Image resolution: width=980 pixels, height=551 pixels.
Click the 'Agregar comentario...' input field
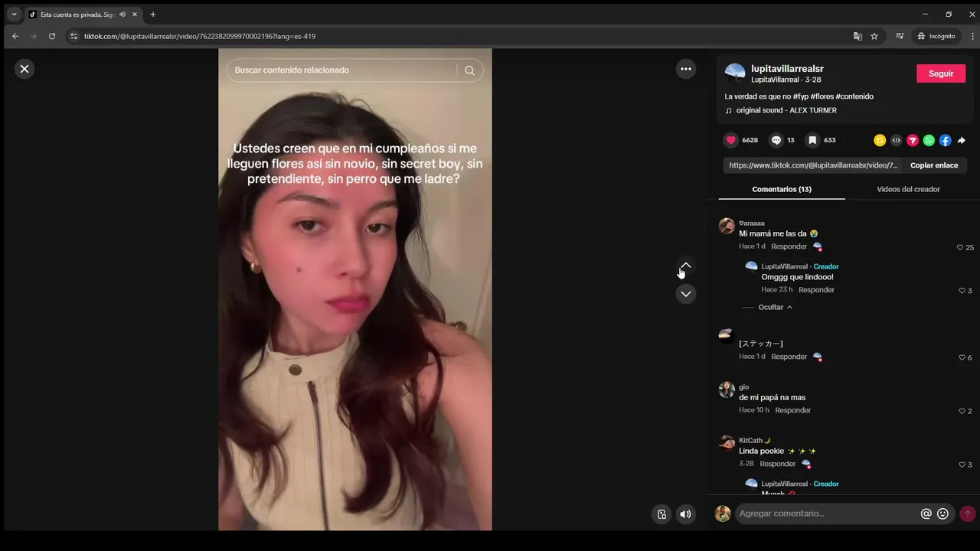(827, 514)
